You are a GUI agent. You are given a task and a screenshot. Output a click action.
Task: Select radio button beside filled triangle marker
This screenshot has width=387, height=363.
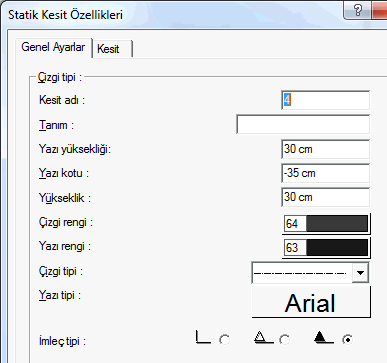(347, 340)
